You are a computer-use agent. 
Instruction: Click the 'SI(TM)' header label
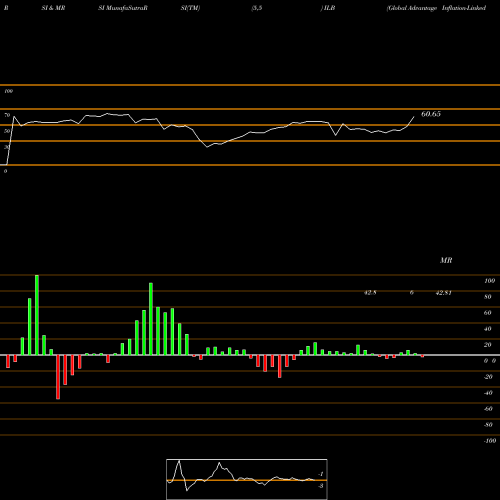pyautogui.click(x=190, y=8)
